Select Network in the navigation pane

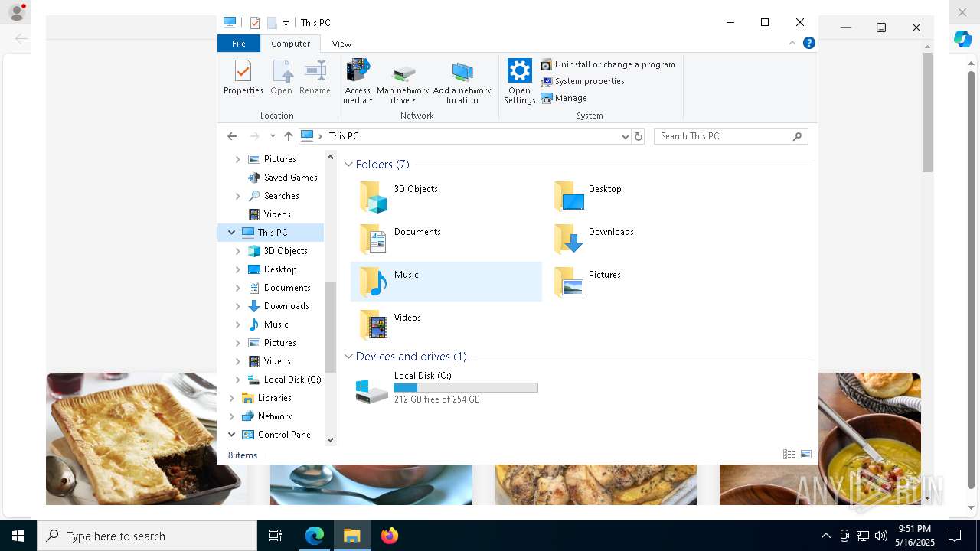point(266,416)
